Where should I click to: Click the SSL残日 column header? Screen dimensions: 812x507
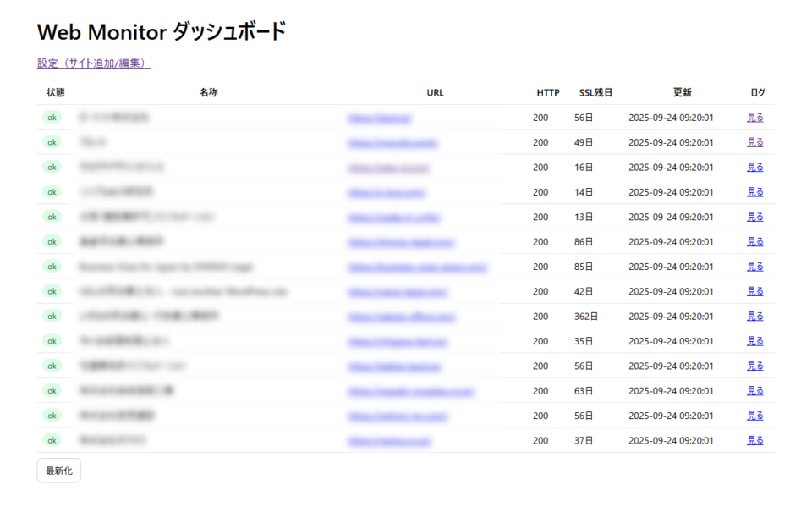(595, 93)
